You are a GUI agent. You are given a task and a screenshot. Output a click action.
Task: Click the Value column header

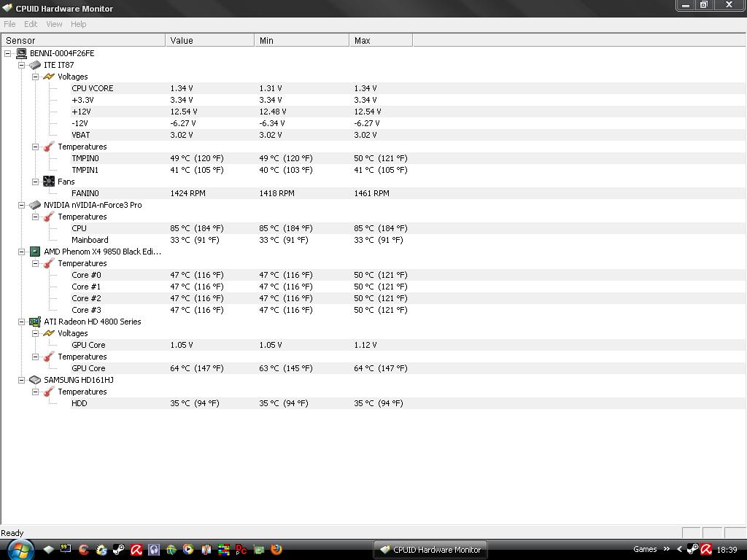[209, 41]
